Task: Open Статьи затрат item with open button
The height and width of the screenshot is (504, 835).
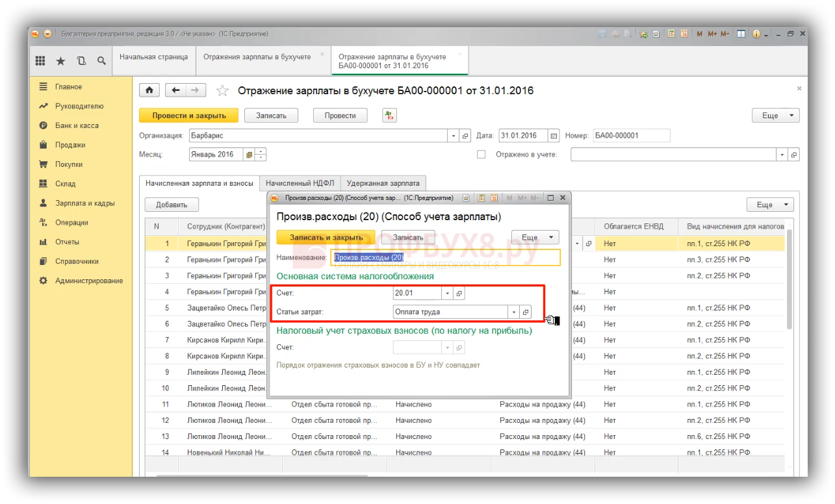Action: pos(526,312)
